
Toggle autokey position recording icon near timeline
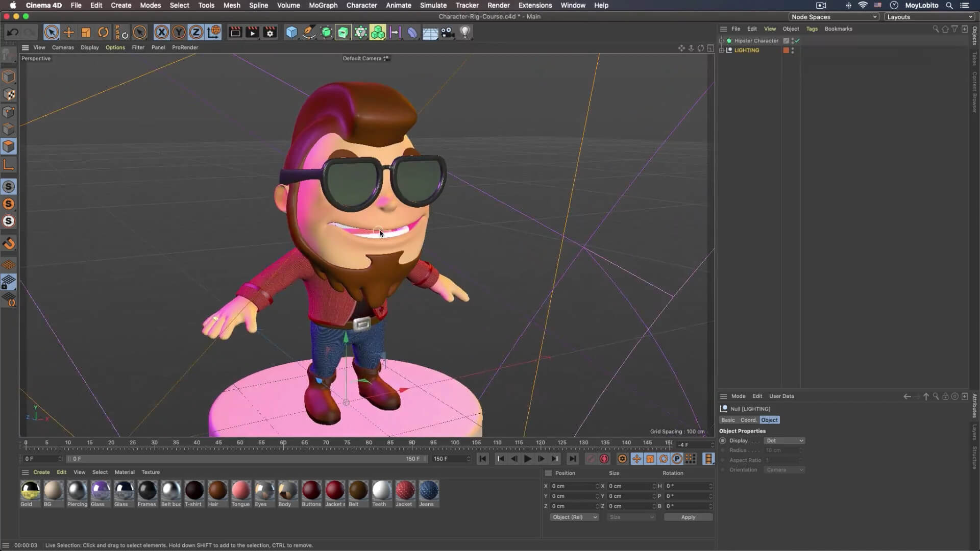click(636, 459)
